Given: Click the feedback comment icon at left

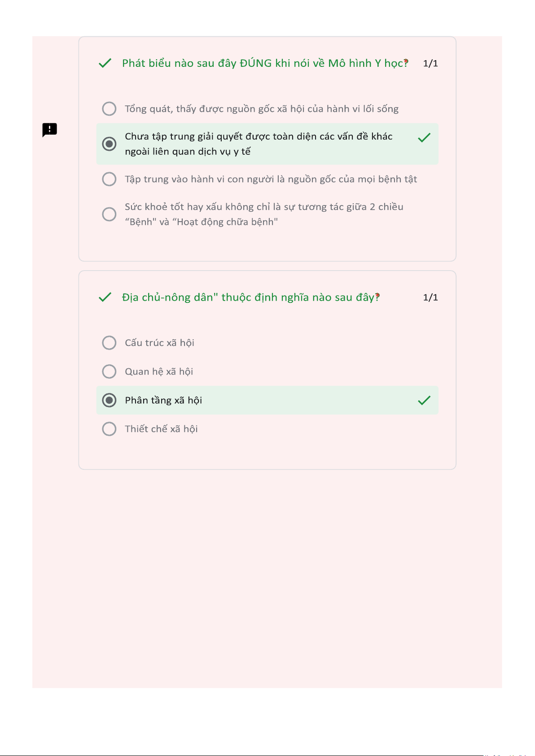Looking at the screenshot, I should 50,130.
